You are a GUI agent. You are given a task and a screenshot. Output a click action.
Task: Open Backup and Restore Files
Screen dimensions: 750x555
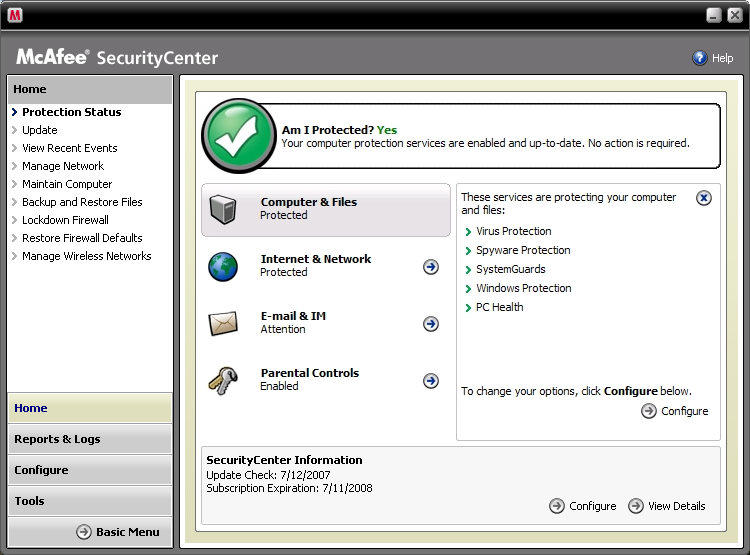click(82, 202)
